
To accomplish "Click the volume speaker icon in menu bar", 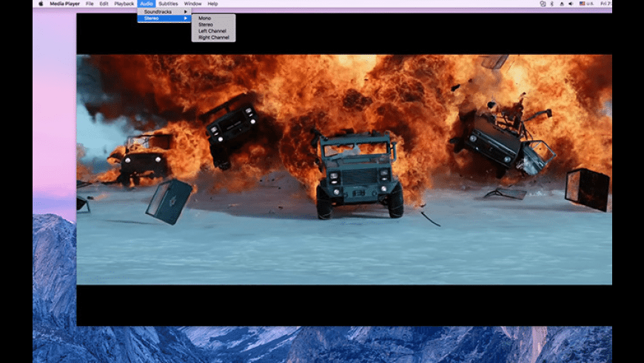I will pos(570,4).
